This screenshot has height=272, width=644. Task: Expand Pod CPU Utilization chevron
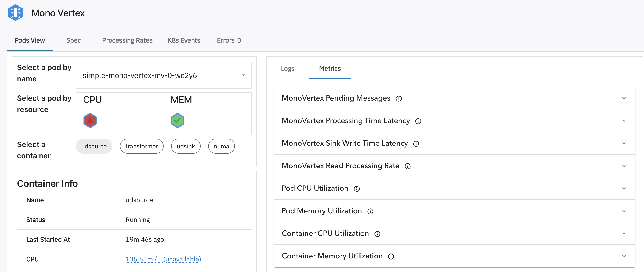point(624,188)
